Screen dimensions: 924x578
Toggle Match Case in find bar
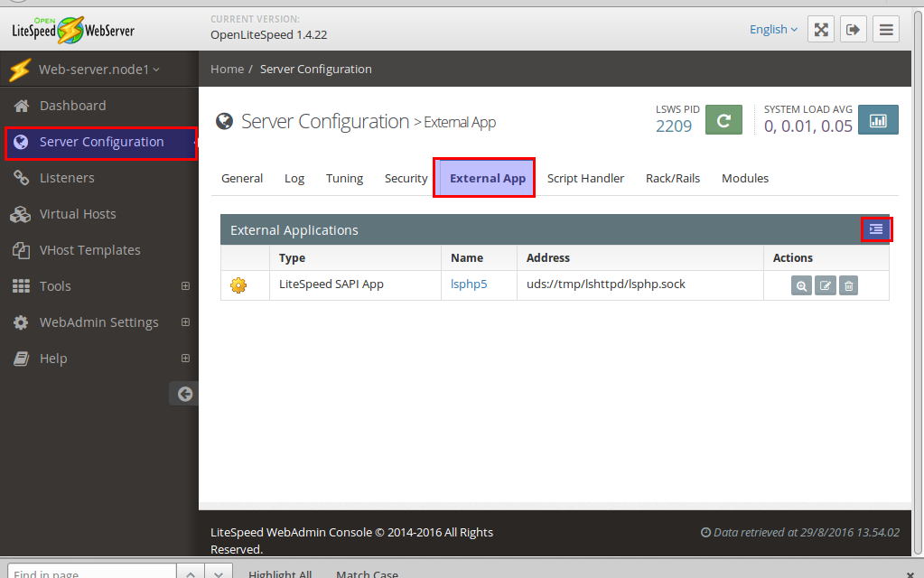(367, 573)
